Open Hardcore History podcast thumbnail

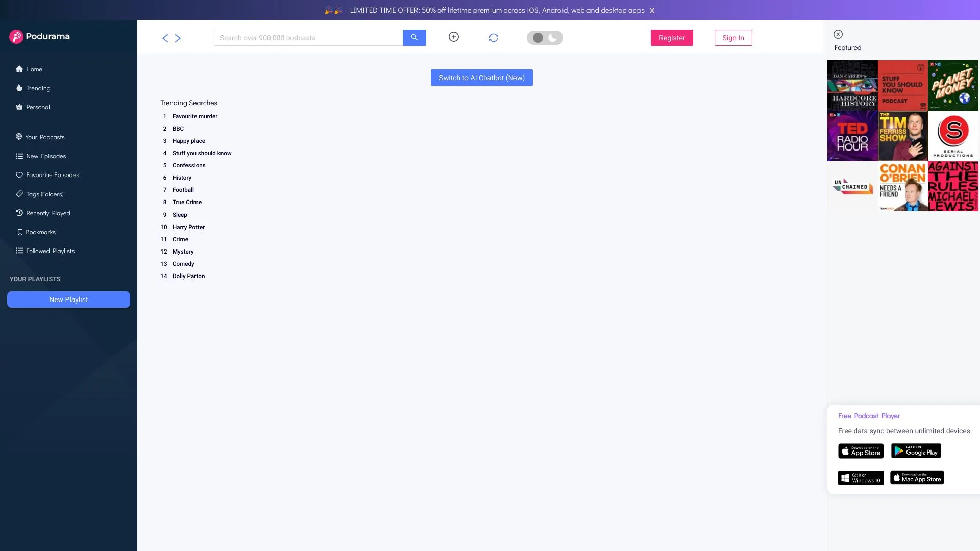point(852,85)
